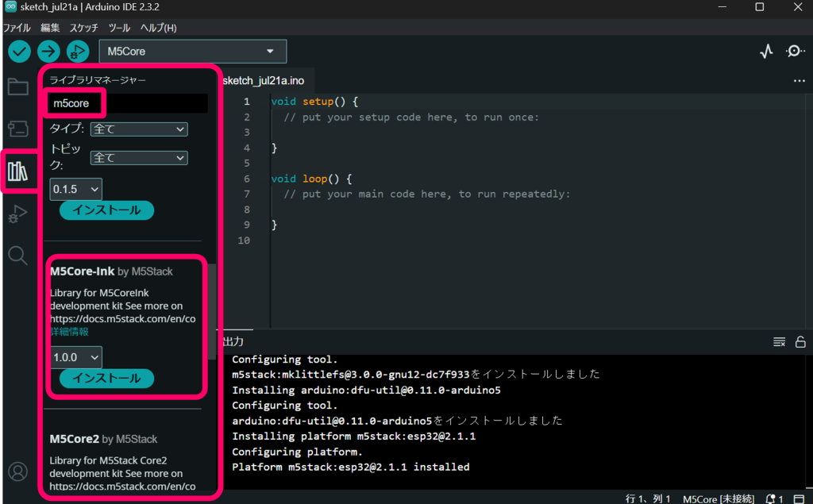Open the ヘルプ(H) menu
Viewport: 813px width, 504px height.
point(159,28)
